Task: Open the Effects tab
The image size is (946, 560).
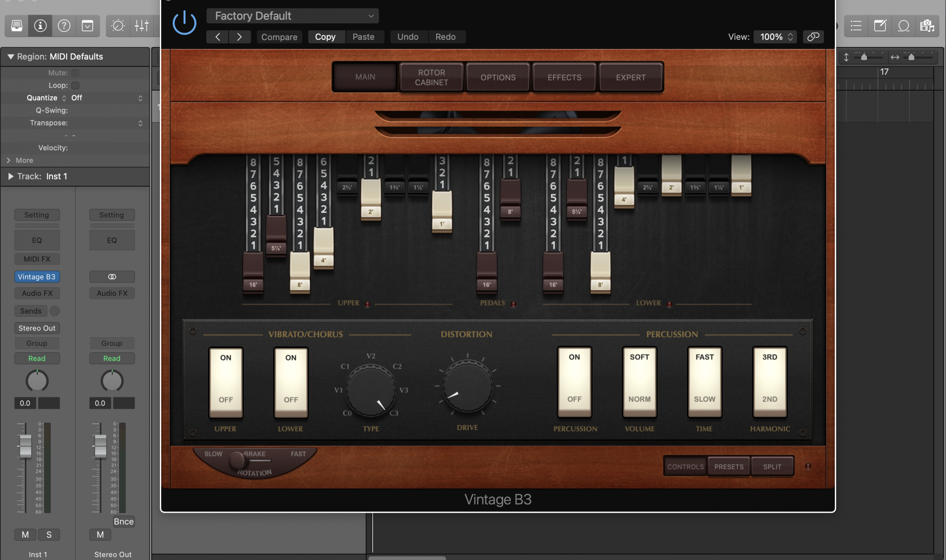Action: [564, 77]
